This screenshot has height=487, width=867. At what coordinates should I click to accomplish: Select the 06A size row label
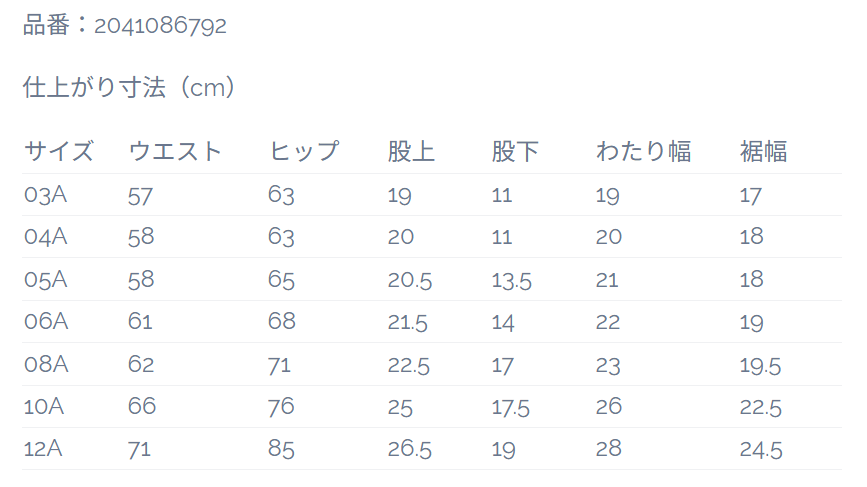pyautogui.click(x=46, y=321)
